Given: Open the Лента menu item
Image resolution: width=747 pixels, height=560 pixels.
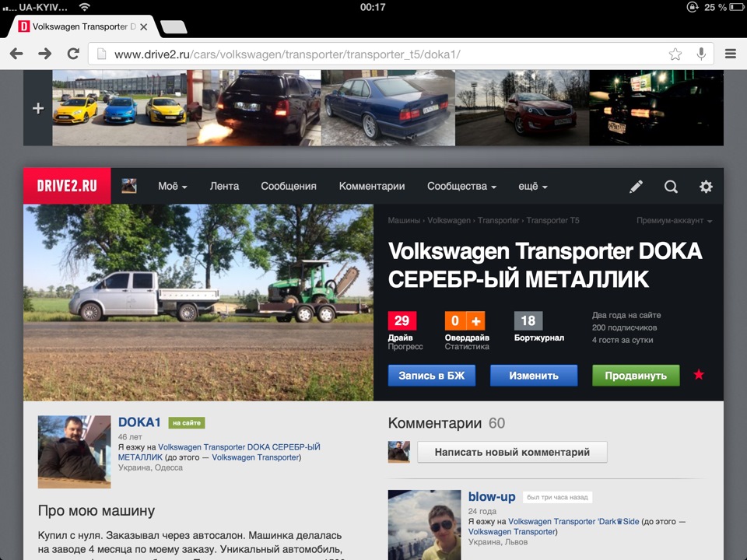Looking at the screenshot, I should tap(224, 186).
